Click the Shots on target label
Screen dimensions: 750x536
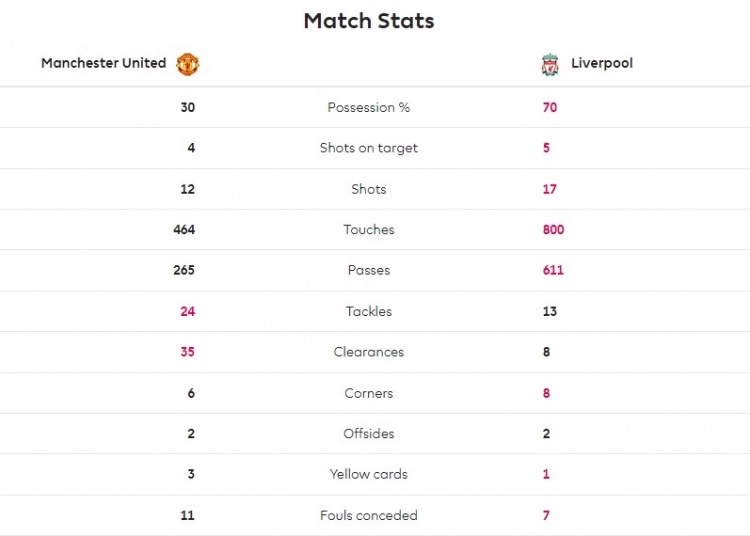369,148
